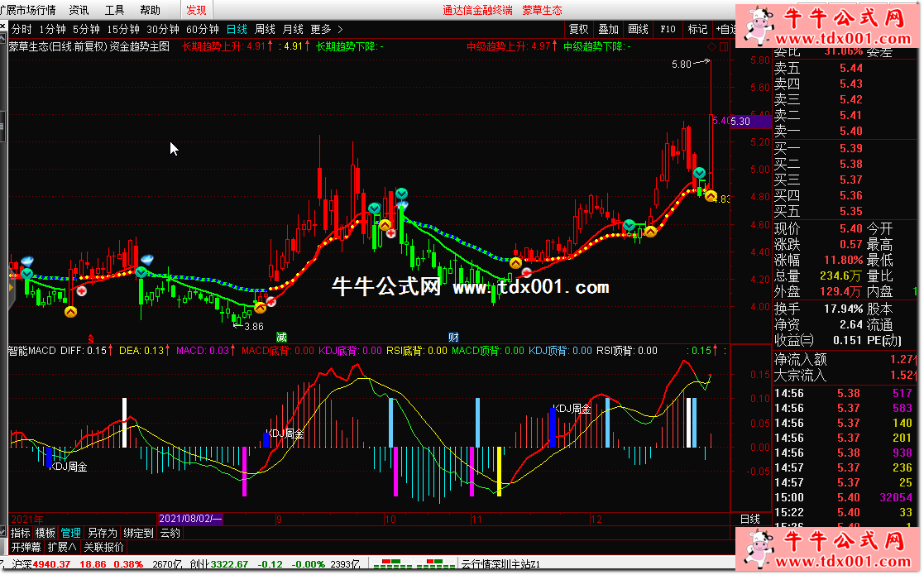924x575 pixels.
Task: Toggle the 叠加 overlay option
Action: pos(608,29)
